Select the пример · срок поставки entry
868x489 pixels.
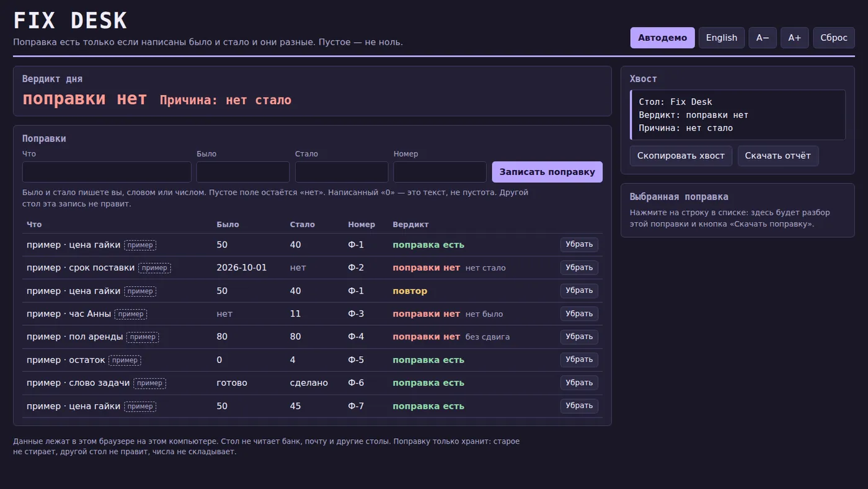point(81,268)
